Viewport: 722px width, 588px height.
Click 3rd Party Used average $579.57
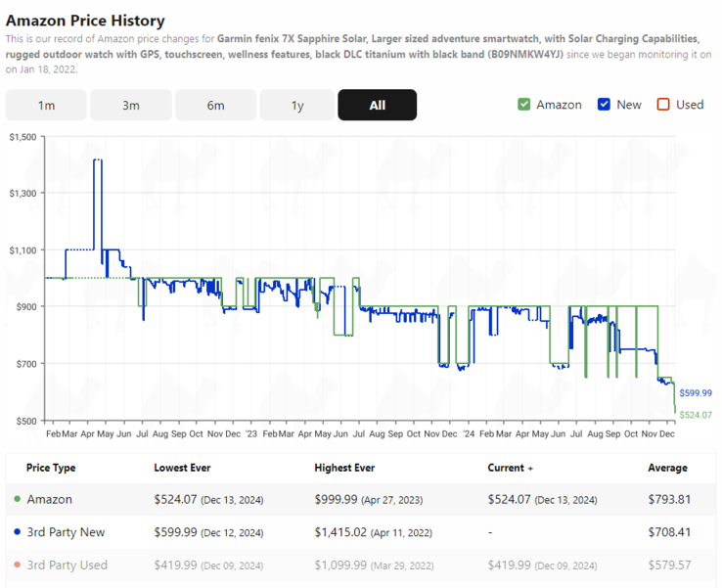coord(669,565)
